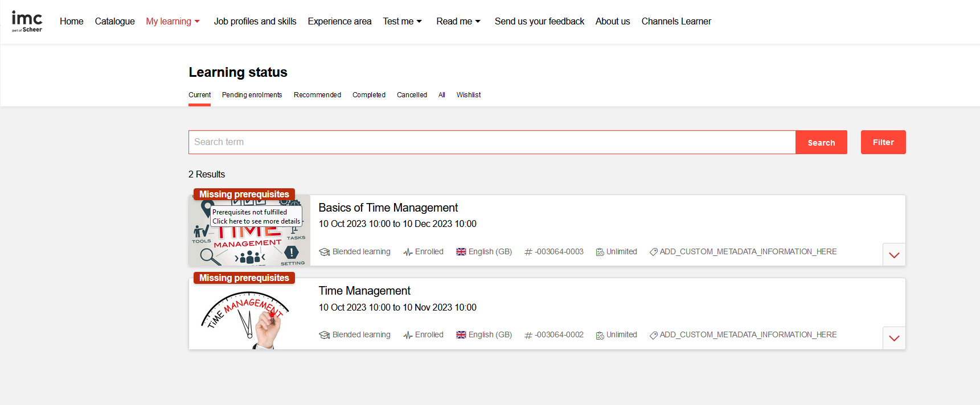Switch to the Completed tab
The height and width of the screenshot is (405, 980).
(x=368, y=95)
